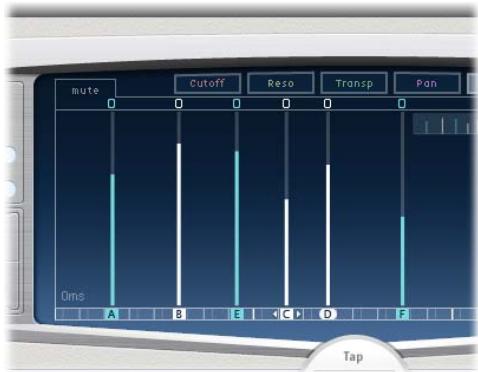Viewport: 478px width, 372px height.
Task: Select tap A handle in identification bar
Action: pyautogui.click(x=112, y=314)
